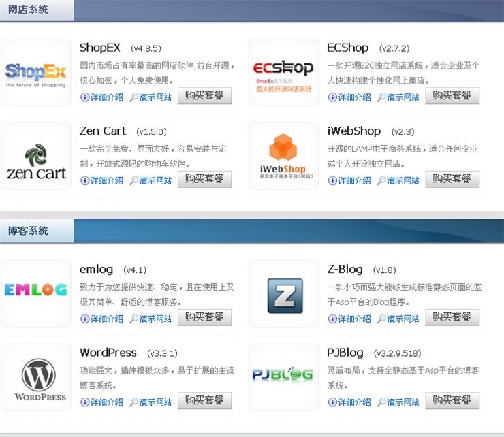The image size is (504, 437).
Task: Visit 演示网站 demo link for PJBlog
Action: [403, 402]
